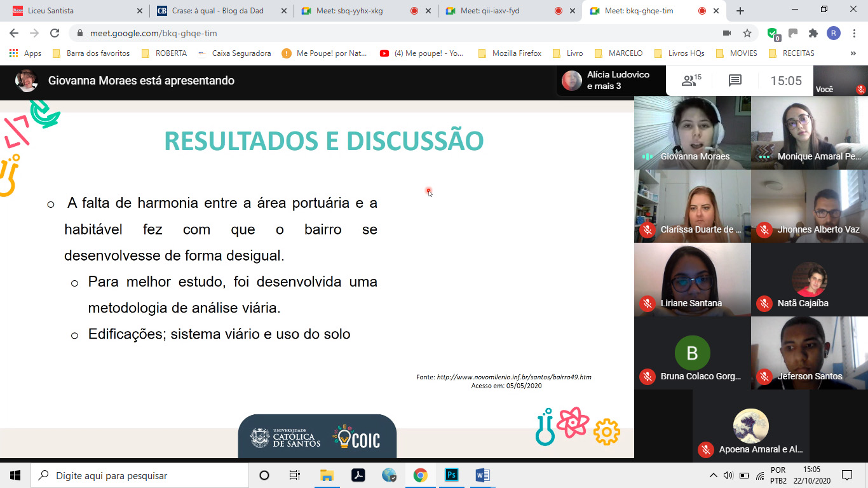Open the participants list icon
This screenshot has width=868, height=488.
(x=691, y=81)
